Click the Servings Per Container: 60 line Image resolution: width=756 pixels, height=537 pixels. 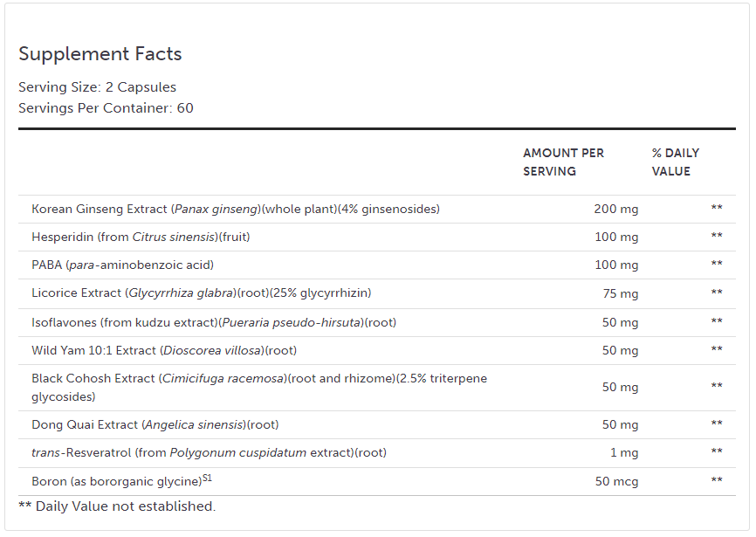click(106, 108)
